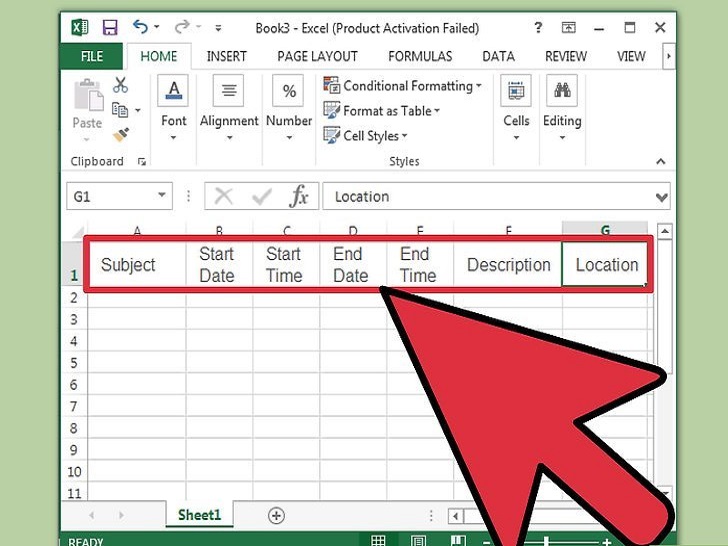Image resolution: width=728 pixels, height=546 pixels.
Task: Select row 8 header
Action: click(74, 428)
